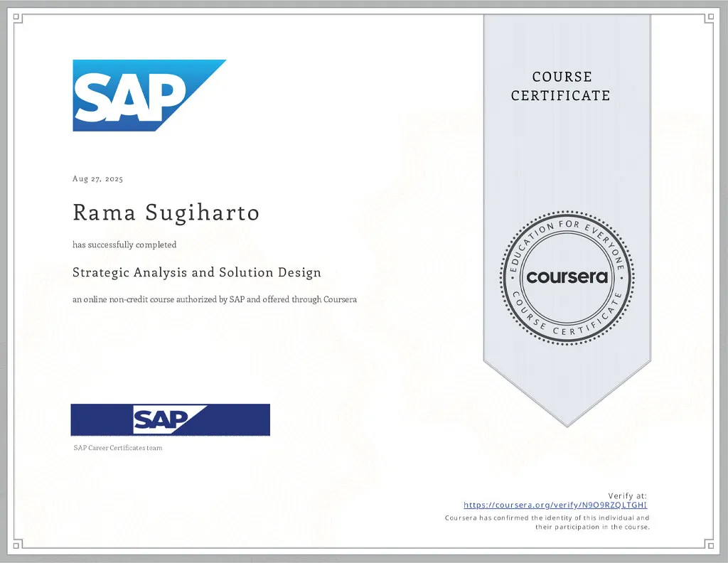Click the Coursera identity confirmation statement

click(x=547, y=522)
